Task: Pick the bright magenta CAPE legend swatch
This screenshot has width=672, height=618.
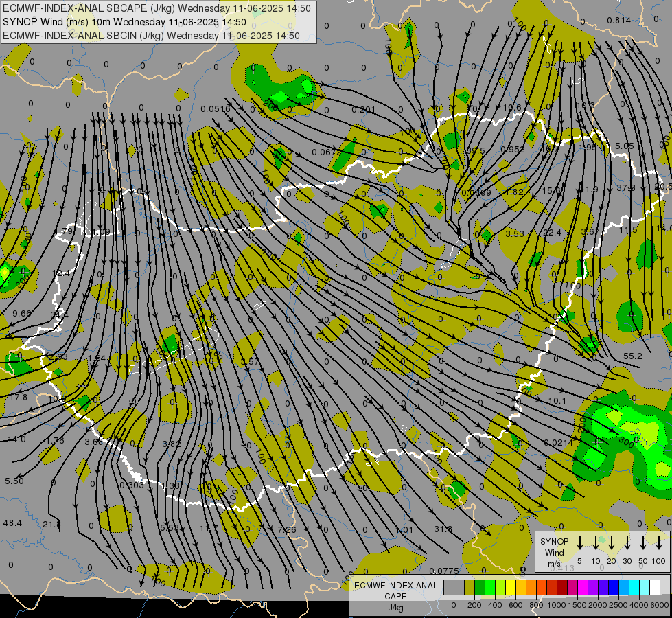Action: 583,588
